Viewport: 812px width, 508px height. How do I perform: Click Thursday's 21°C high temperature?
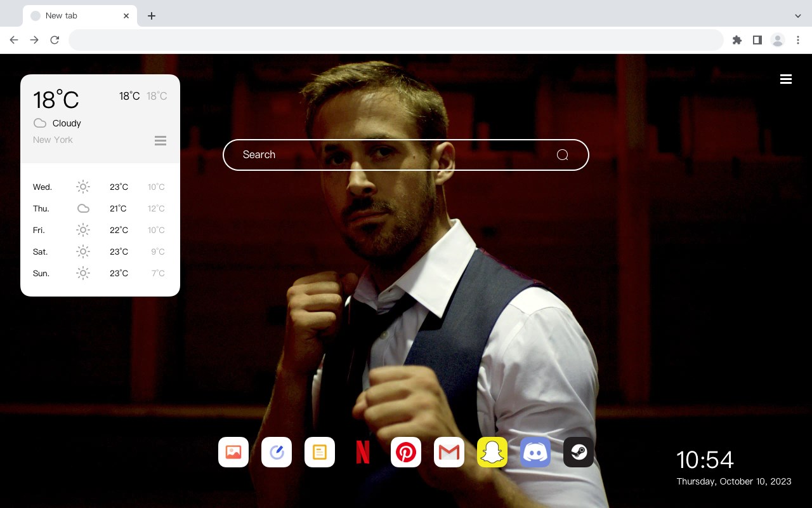[118, 209]
